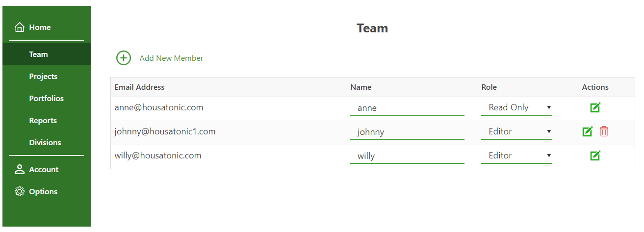Click the edit icon for johnny
The image size is (644, 232).
(x=587, y=131)
